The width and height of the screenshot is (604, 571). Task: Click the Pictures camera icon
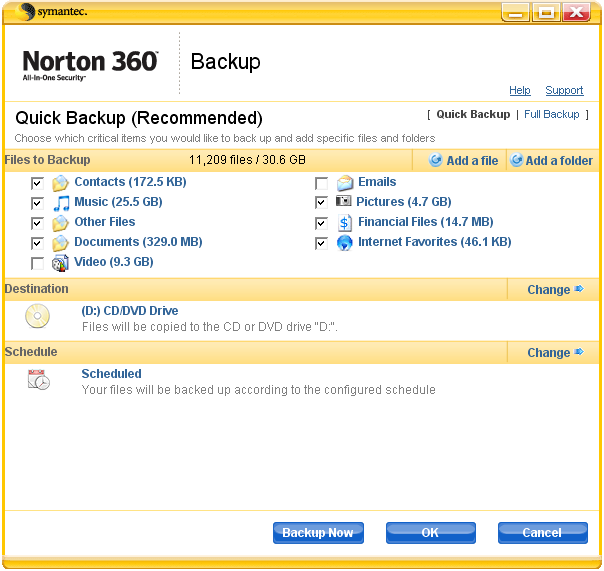pyautogui.click(x=344, y=201)
